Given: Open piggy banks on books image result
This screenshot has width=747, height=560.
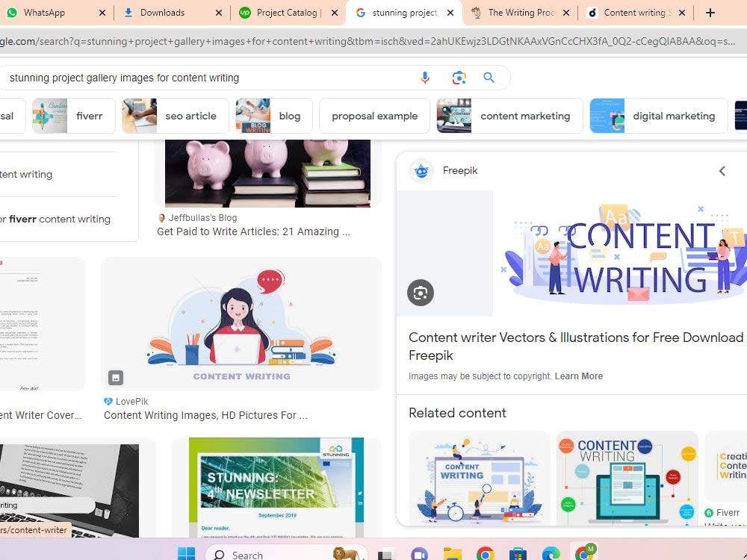Looking at the screenshot, I should click(267, 173).
